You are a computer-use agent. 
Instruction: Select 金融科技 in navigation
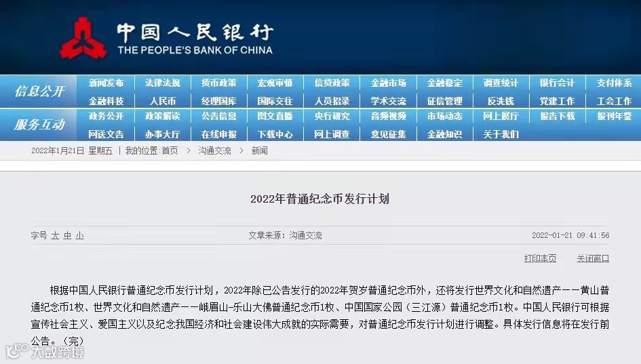(x=106, y=101)
